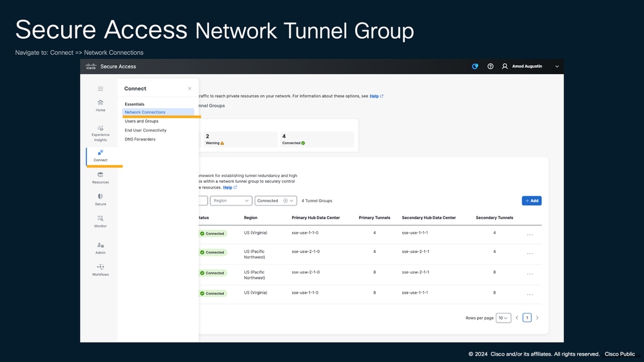This screenshot has width=644, height=362.
Task: Open the Admin sidebar section
Action: point(100,248)
